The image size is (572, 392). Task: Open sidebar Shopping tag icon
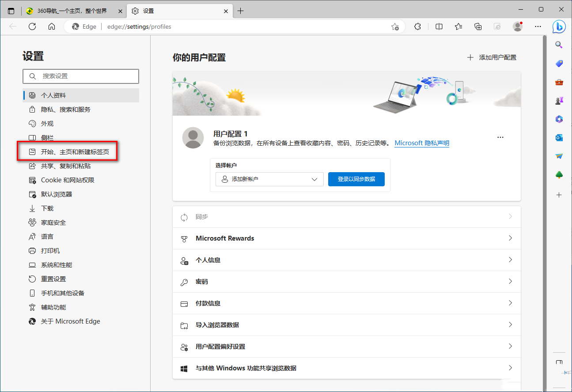(559, 64)
